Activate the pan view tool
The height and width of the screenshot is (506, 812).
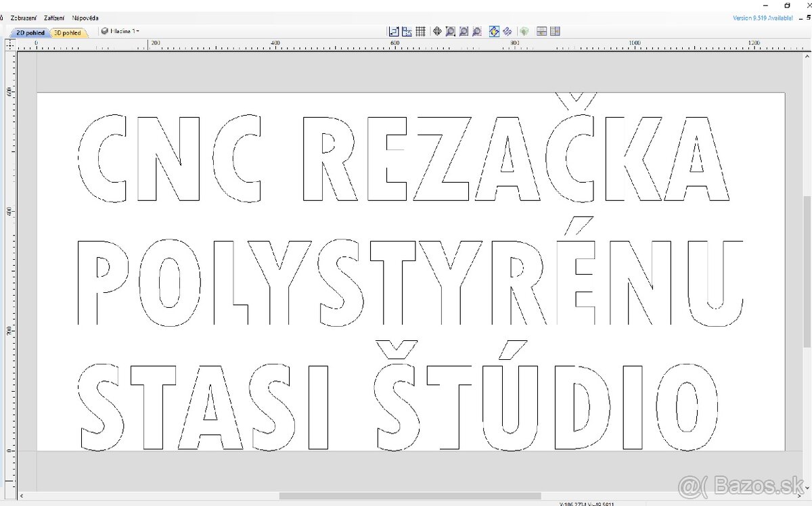pos(437,31)
